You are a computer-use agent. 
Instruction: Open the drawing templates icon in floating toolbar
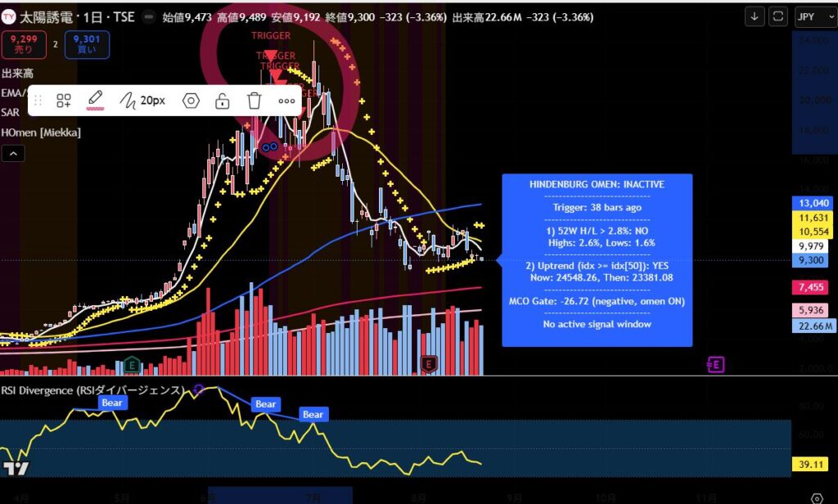(x=64, y=101)
